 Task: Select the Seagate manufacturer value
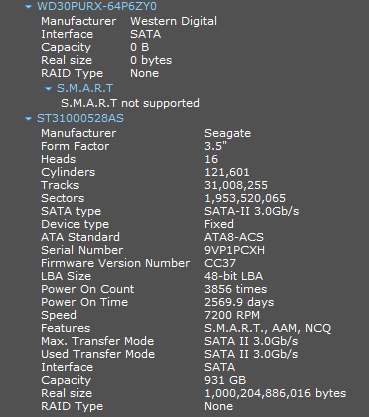[x=227, y=133]
